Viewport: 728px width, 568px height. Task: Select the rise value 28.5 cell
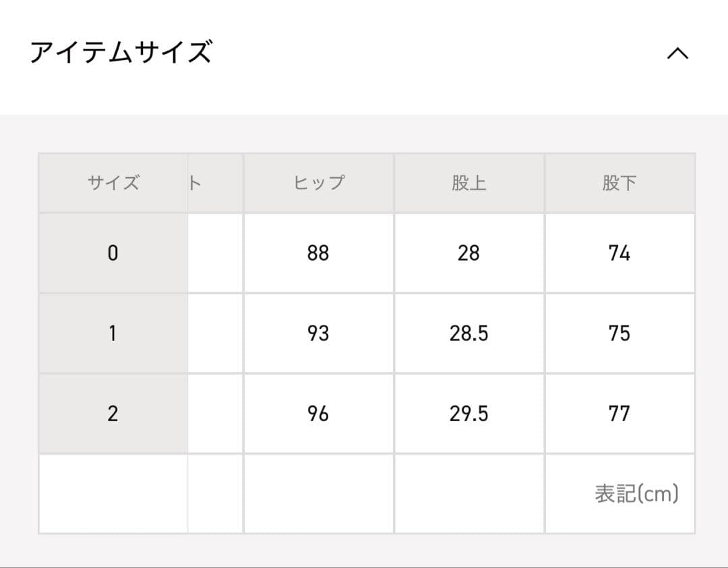click(x=469, y=334)
